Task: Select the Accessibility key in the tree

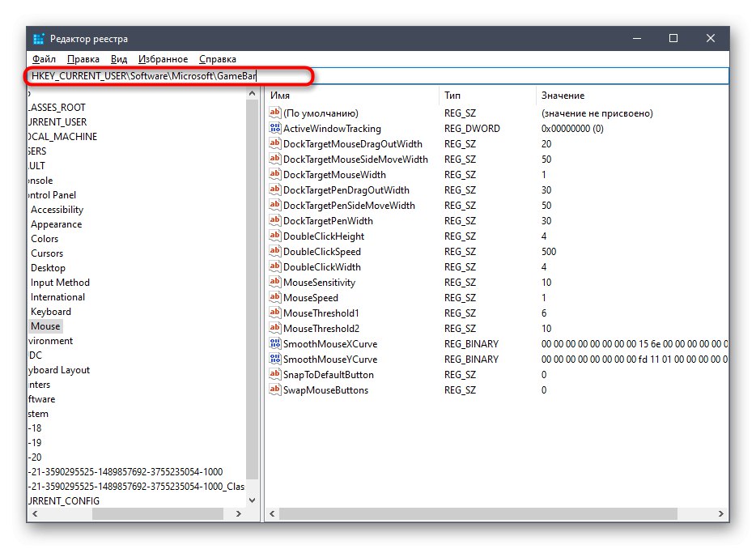Action: pos(57,210)
